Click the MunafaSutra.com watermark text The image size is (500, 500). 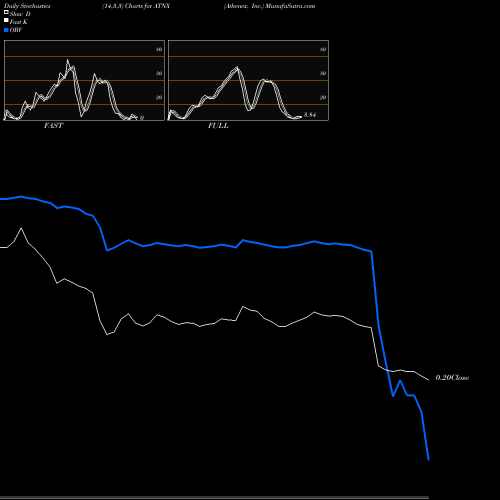[x=290, y=6]
